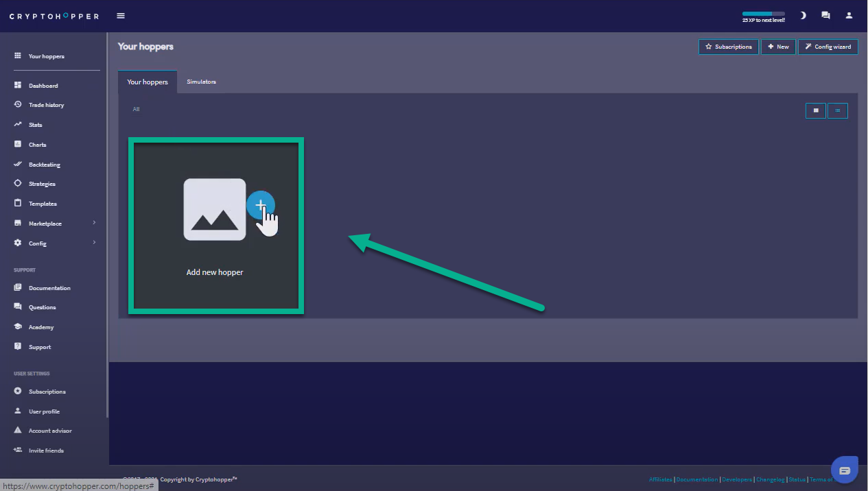Image resolution: width=868 pixels, height=491 pixels.
Task: Click the New hopper button
Action: (x=778, y=47)
